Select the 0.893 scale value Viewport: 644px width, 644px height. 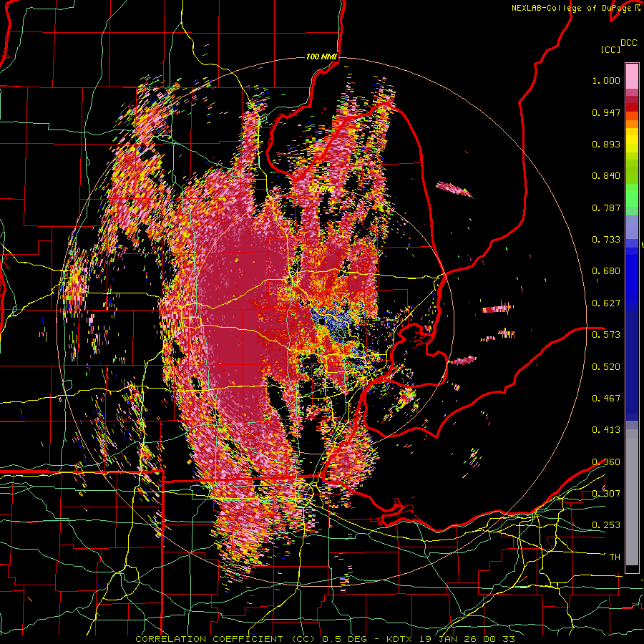[606, 144]
